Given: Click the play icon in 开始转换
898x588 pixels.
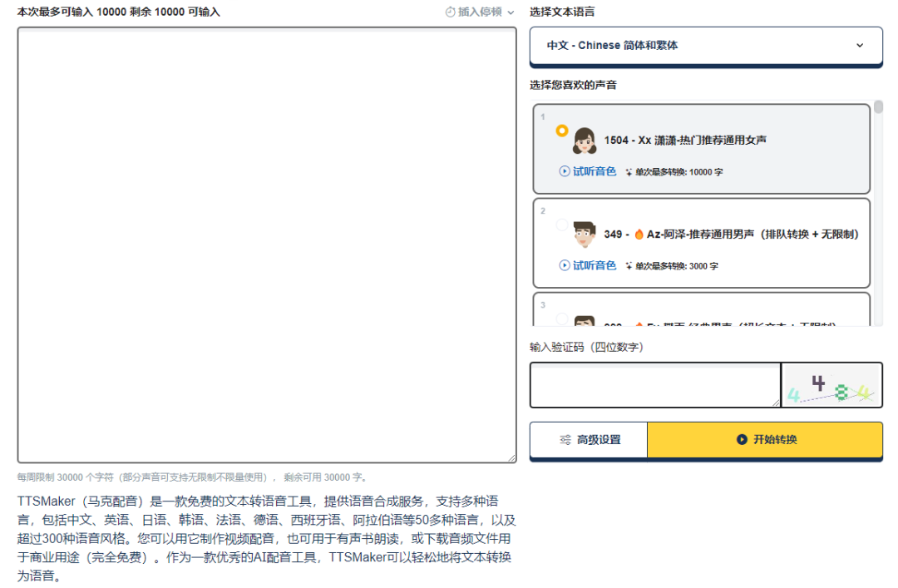Looking at the screenshot, I should click(x=742, y=440).
